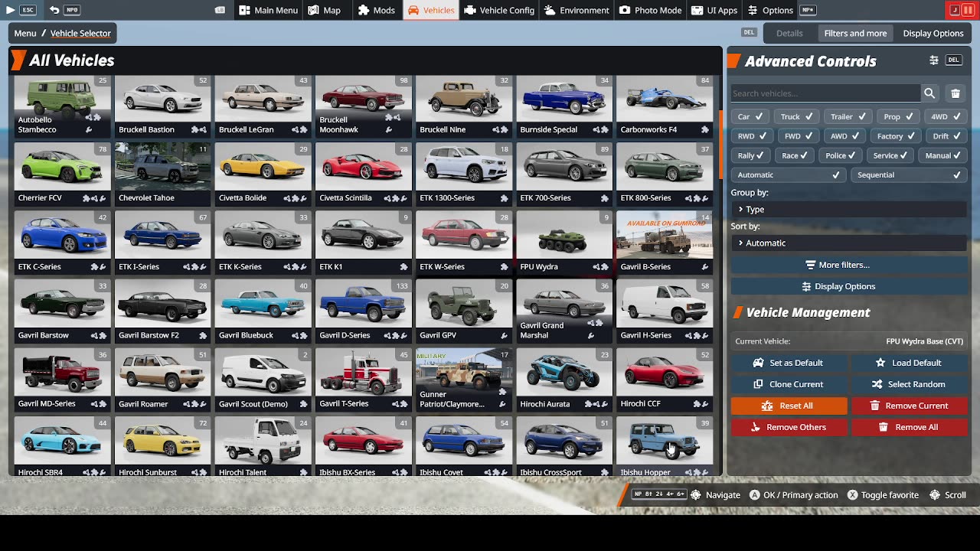Click the search magnifier icon
The image size is (980, 551).
pyautogui.click(x=929, y=93)
